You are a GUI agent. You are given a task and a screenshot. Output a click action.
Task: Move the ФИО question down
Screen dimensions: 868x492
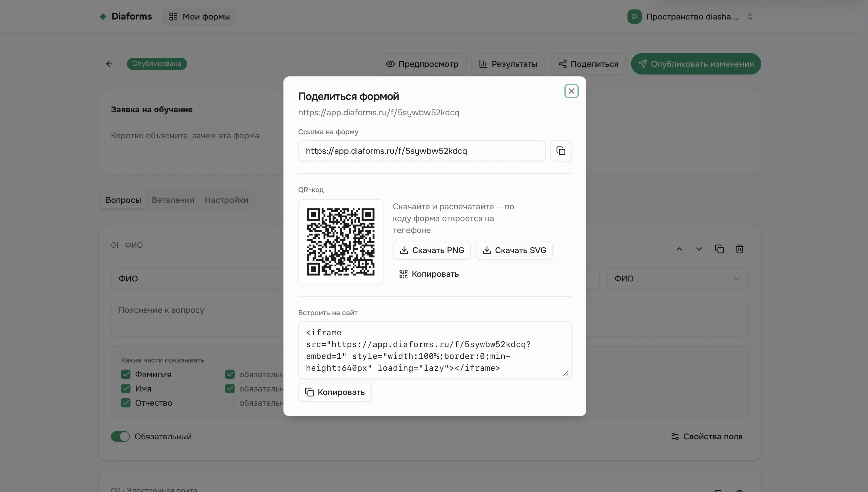(x=699, y=249)
